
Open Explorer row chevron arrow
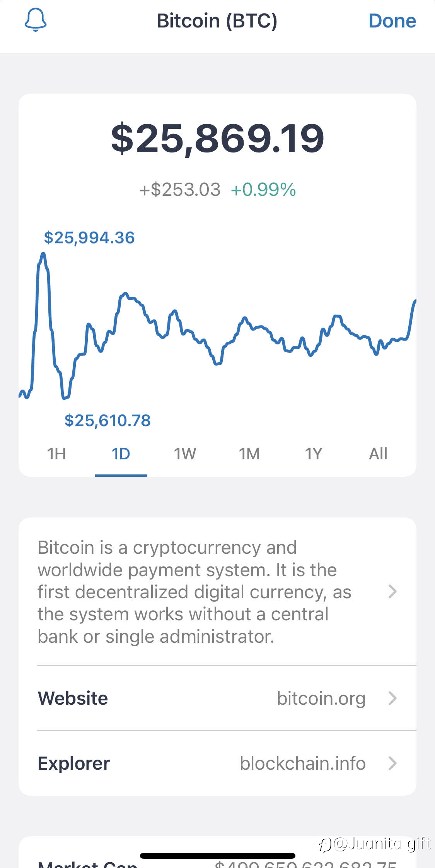[x=392, y=763]
